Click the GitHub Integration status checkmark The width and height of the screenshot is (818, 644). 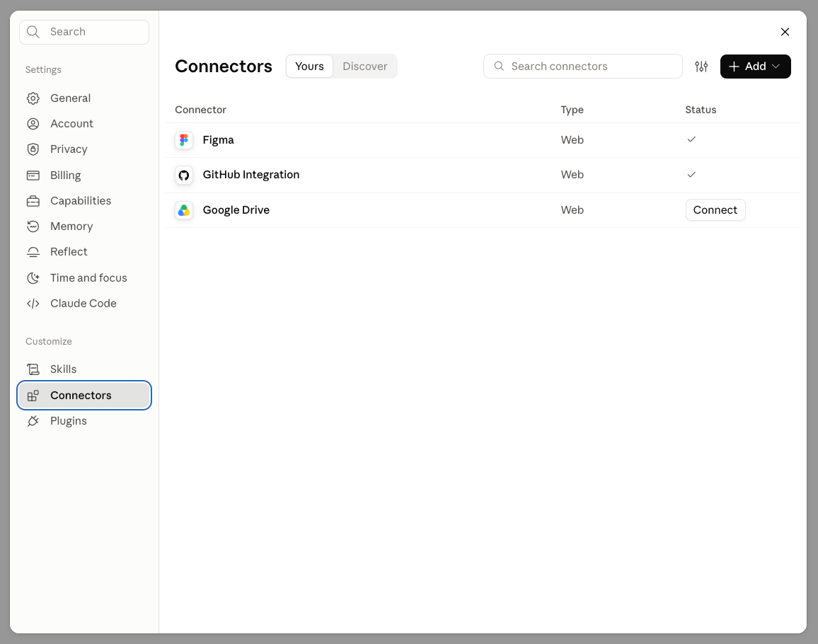691,174
